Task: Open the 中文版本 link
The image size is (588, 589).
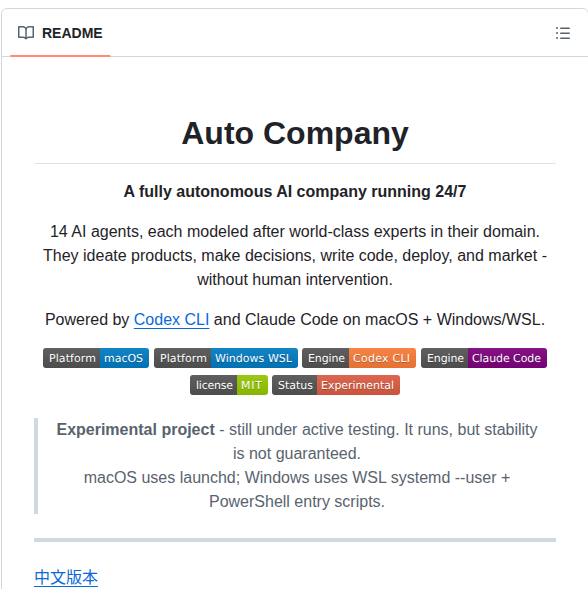Action: pos(66,577)
